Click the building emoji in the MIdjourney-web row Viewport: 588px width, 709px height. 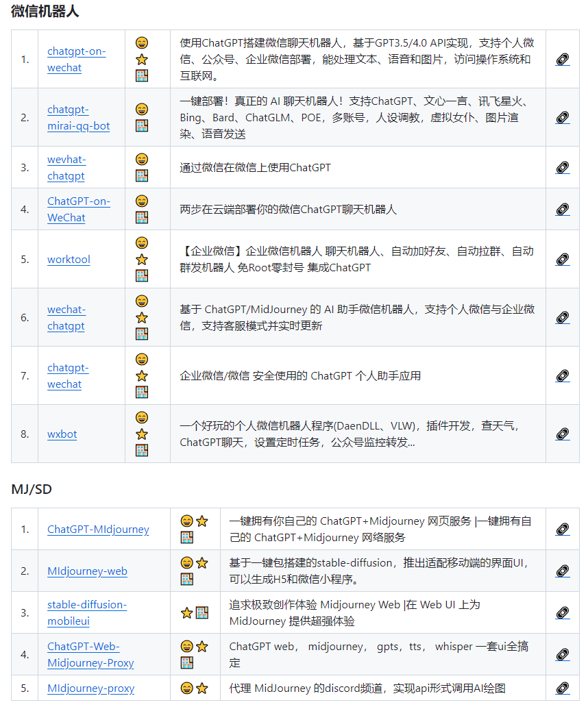187,580
